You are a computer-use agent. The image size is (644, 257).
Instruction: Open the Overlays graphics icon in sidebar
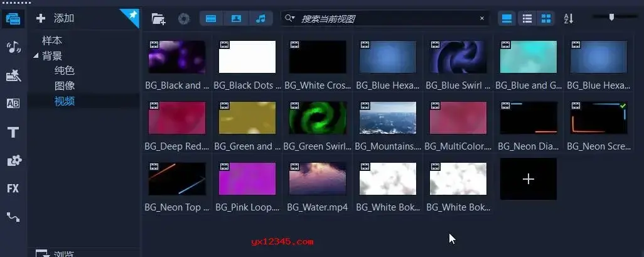click(x=14, y=161)
